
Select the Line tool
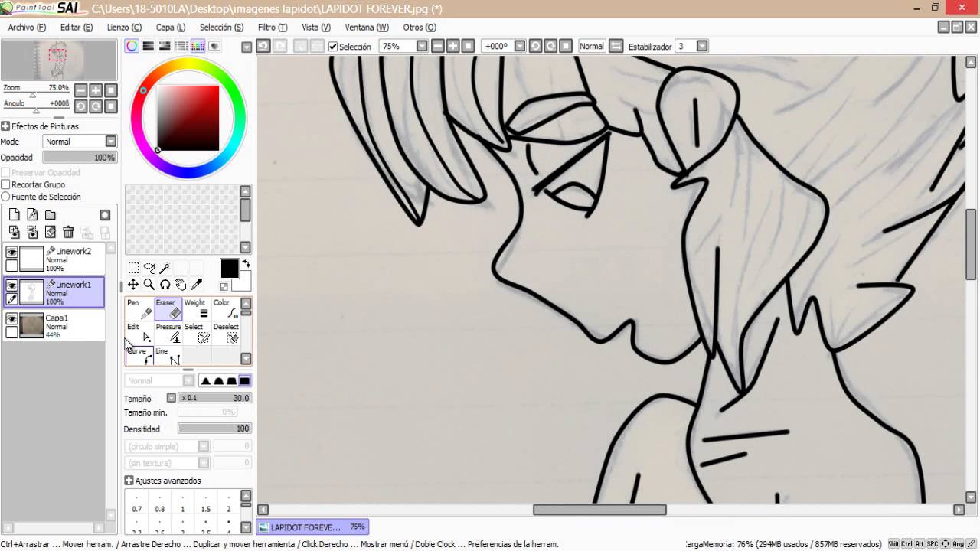pos(168,356)
